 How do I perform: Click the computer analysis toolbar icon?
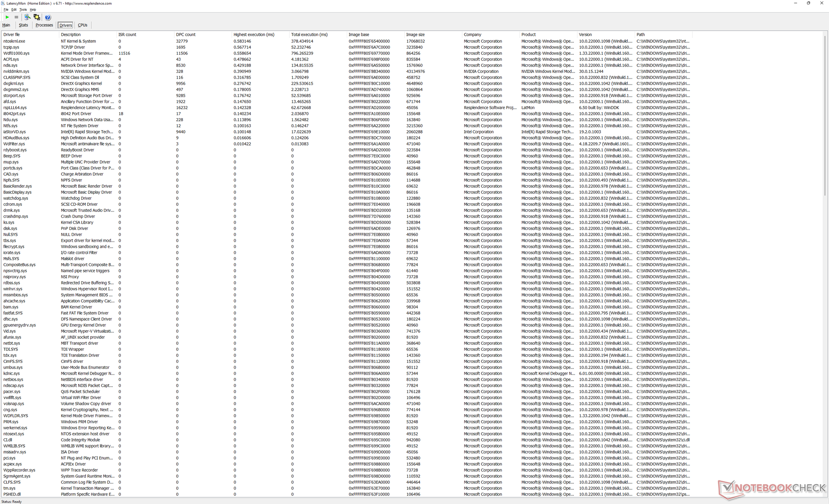point(27,17)
